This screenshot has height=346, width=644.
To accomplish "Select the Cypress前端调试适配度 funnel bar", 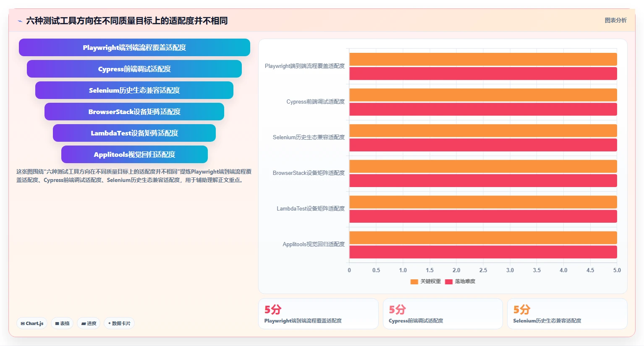I will pos(134,69).
